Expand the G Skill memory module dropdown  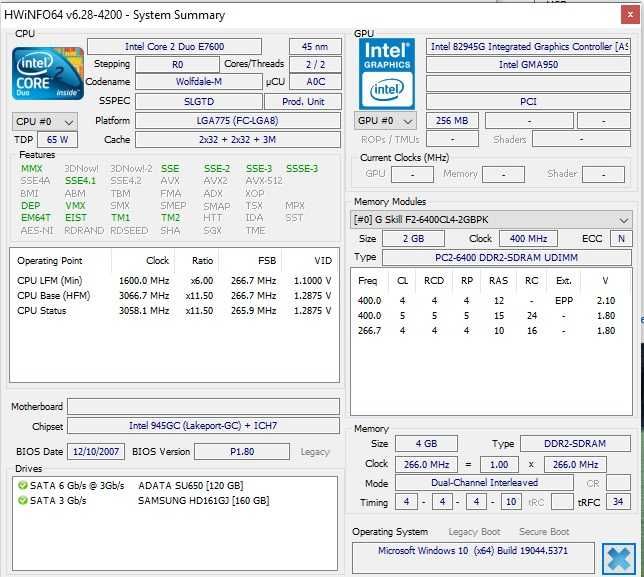491,220
